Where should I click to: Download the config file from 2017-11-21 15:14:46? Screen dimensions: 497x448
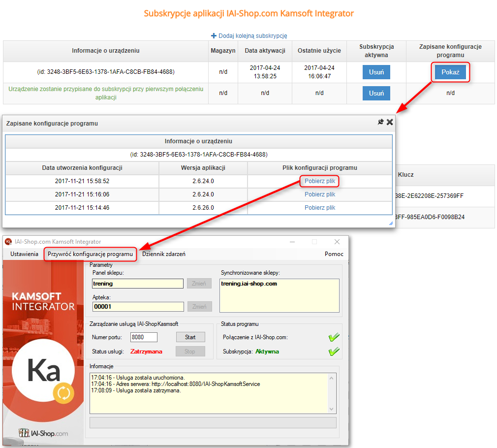tap(320, 208)
